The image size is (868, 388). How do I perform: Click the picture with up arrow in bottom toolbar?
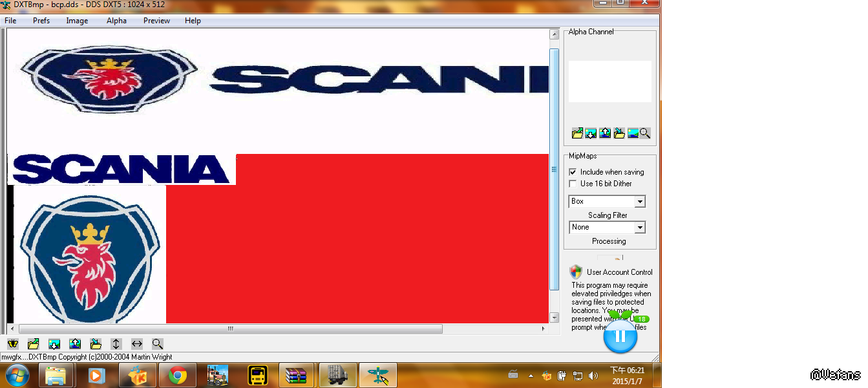[75, 344]
